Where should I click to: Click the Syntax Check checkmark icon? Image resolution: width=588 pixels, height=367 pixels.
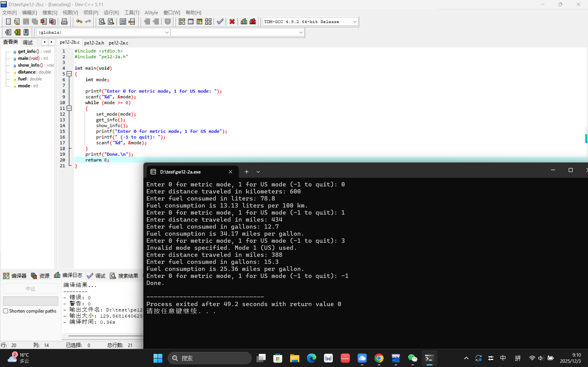(x=220, y=21)
